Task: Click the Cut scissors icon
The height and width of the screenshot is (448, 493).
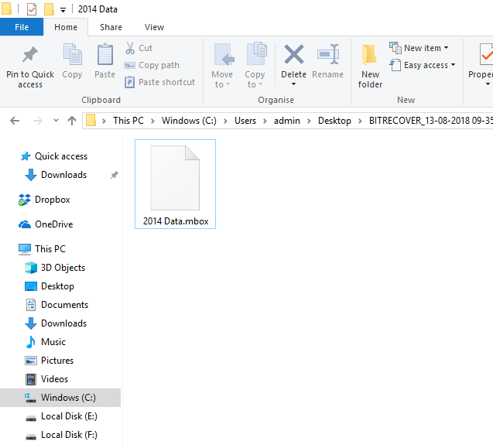Action: 130,48
